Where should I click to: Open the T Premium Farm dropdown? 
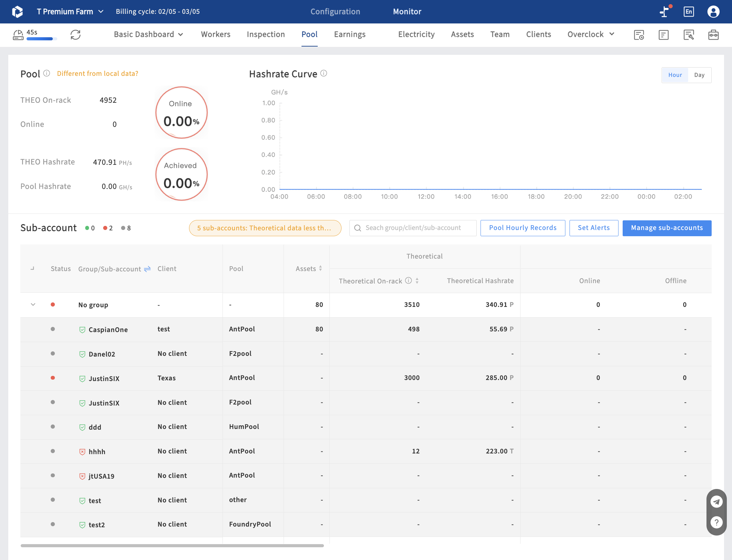pos(70,12)
